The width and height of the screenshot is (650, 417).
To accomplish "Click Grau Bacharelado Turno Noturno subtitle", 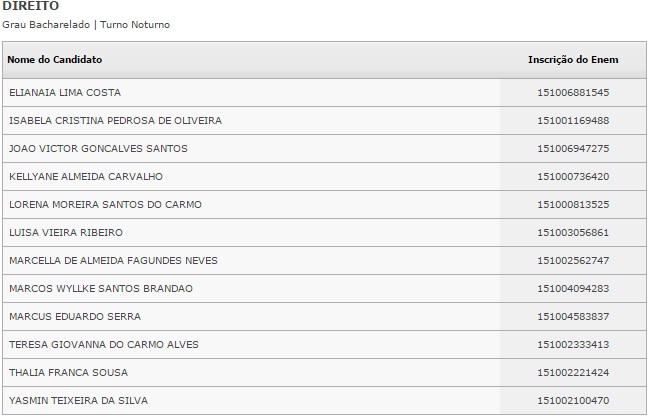I will [86, 24].
